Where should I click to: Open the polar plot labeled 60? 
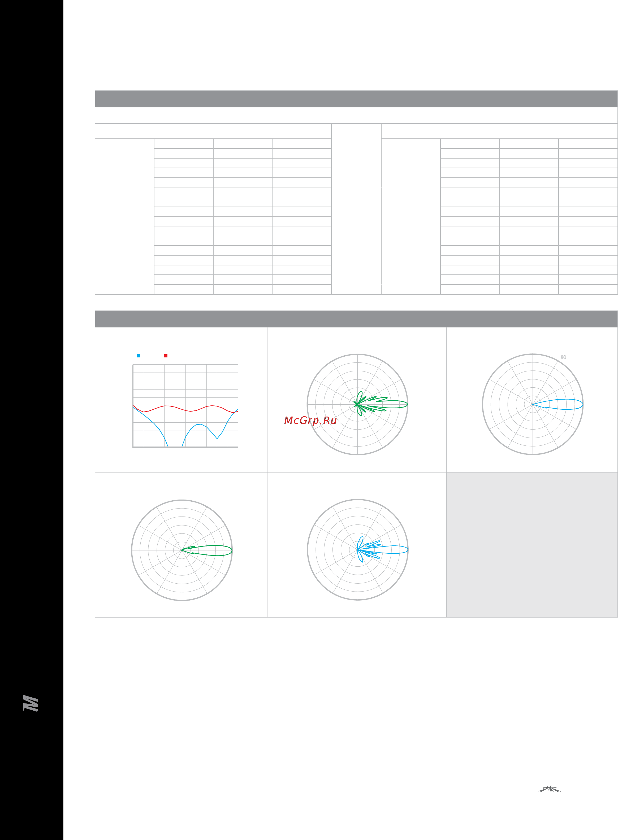[533, 404]
